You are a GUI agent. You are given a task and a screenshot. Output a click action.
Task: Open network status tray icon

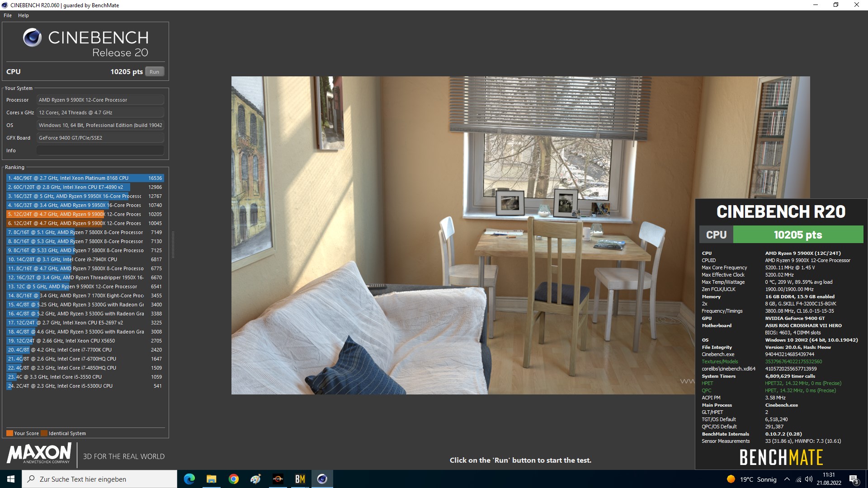[x=798, y=479]
